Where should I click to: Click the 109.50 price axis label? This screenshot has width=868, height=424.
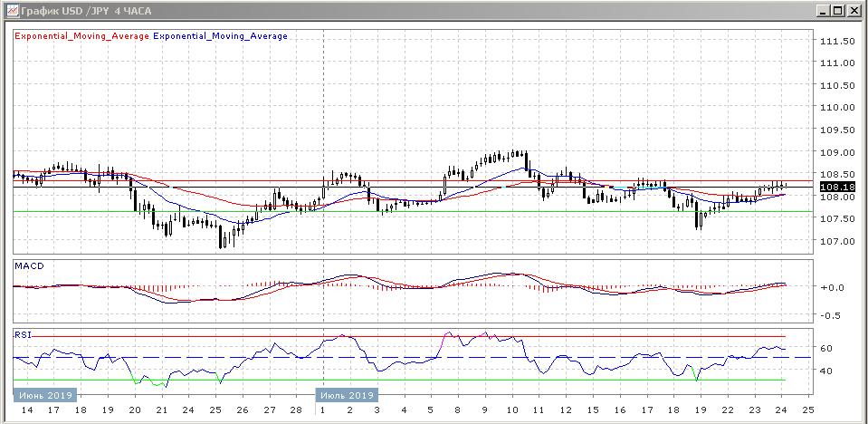[x=836, y=130]
